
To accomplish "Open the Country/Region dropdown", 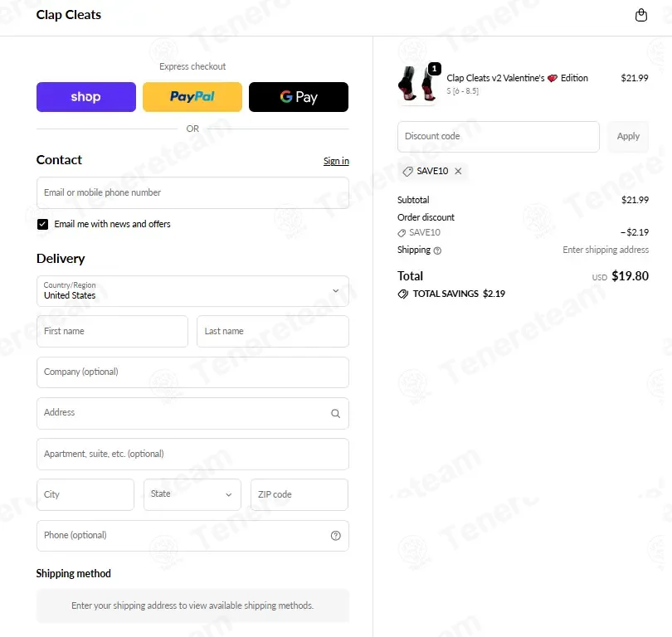I will [192, 291].
